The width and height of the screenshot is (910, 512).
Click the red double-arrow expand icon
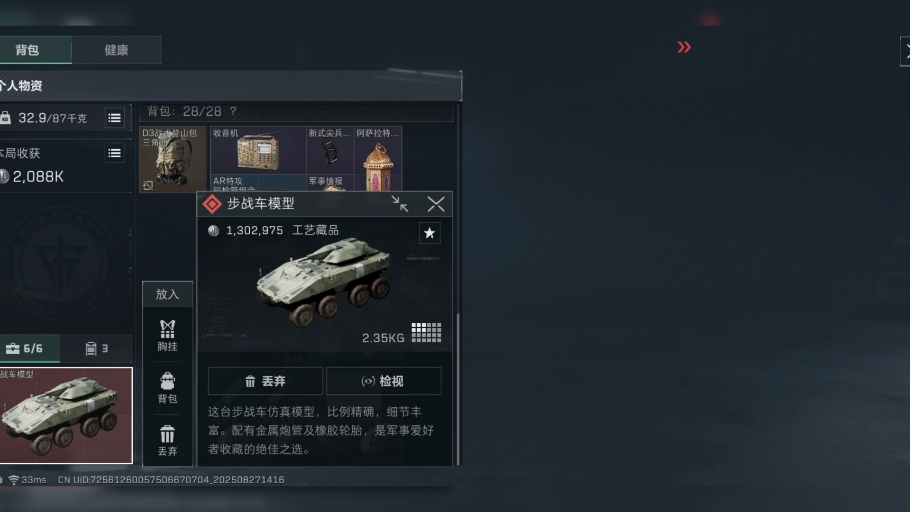tap(684, 47)
